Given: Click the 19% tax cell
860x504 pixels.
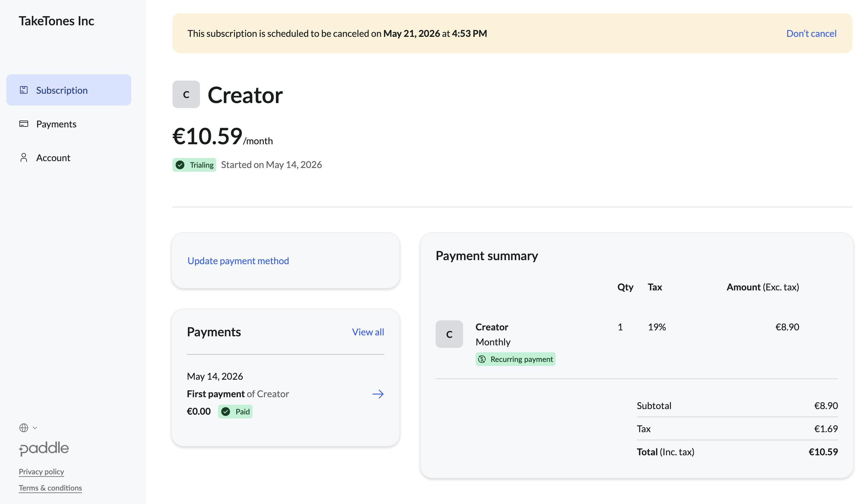Looking at the screenshot, I should tap(657, 327).
